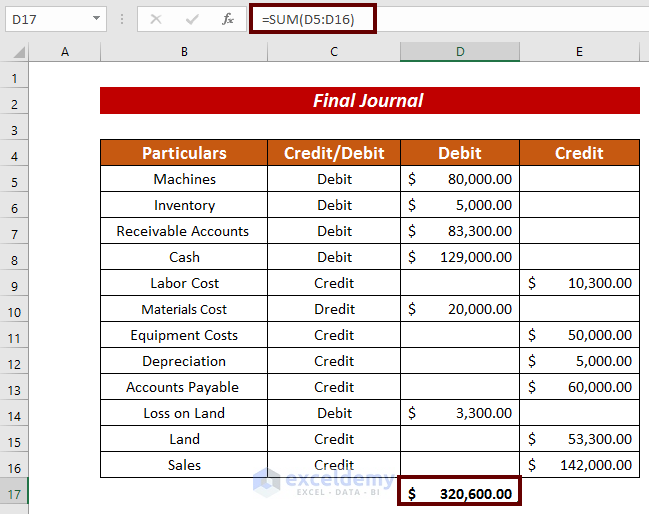Select the Labor Cost cell
This screenshot has height=514, width=649.
point(184,283)
